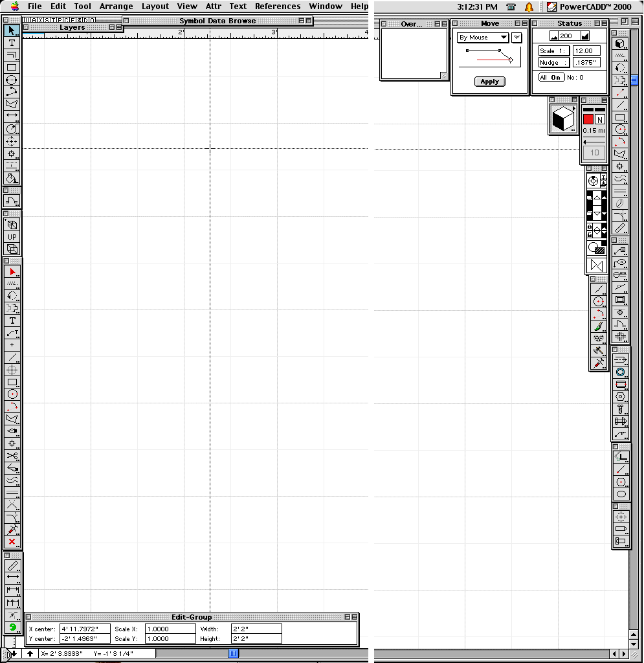Expand the Move palette options arrow button
Screen dimensions: 644x663
tap(516, 38)
